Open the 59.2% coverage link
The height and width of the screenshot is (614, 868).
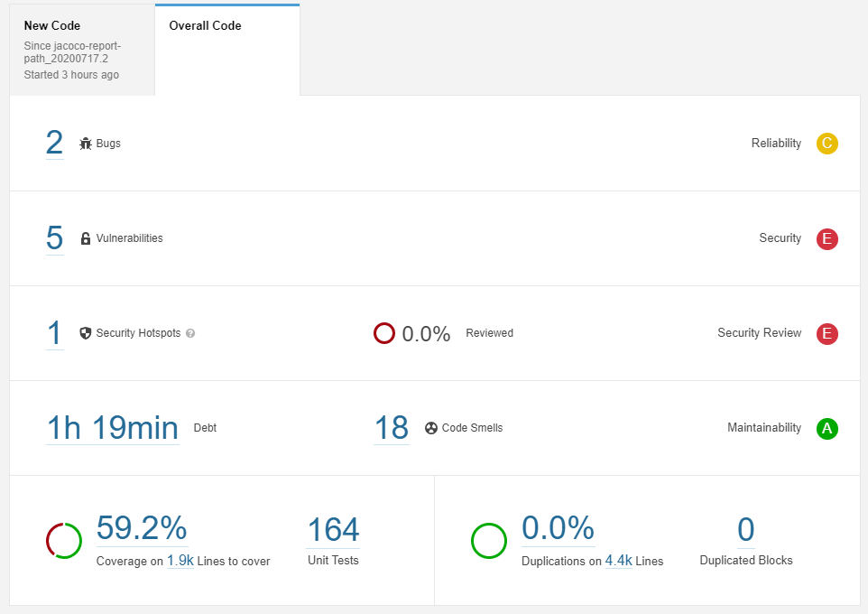142,527
